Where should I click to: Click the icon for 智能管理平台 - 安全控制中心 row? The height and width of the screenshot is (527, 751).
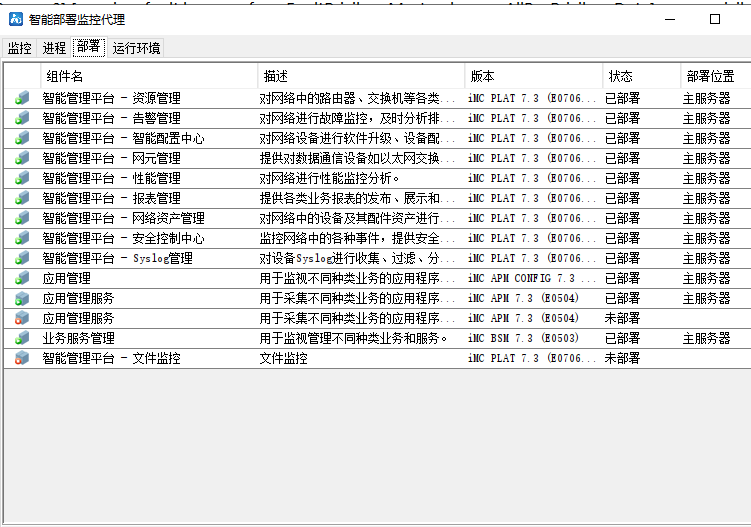point(22,238)
